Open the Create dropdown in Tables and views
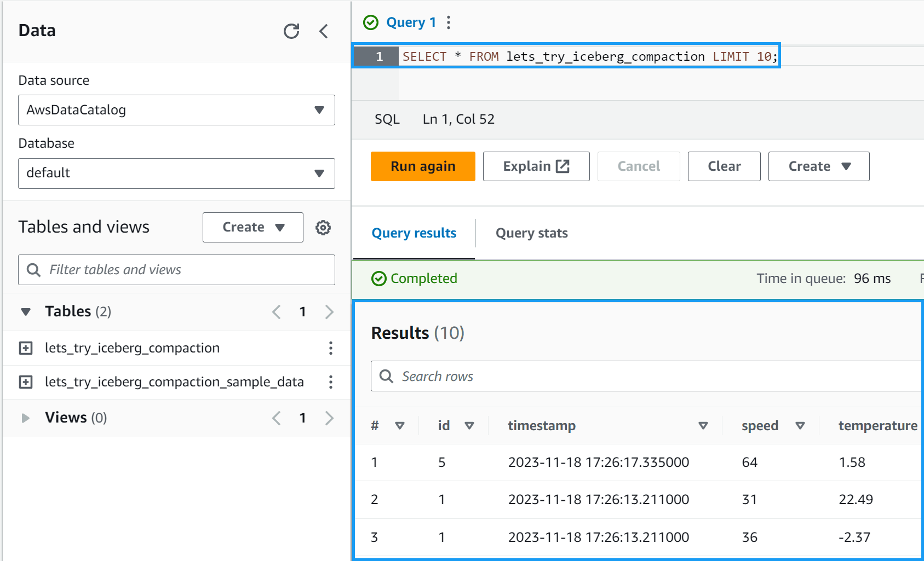 coord(252,227)
